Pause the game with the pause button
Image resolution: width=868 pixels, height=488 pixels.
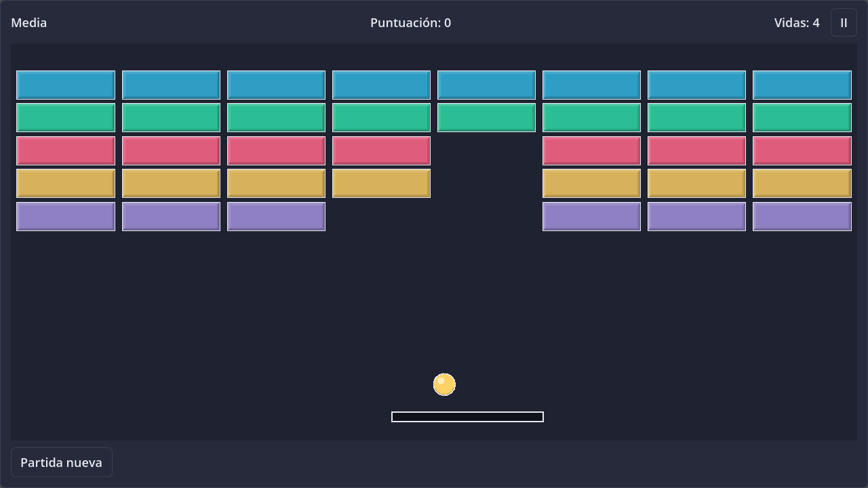[844, 22]
